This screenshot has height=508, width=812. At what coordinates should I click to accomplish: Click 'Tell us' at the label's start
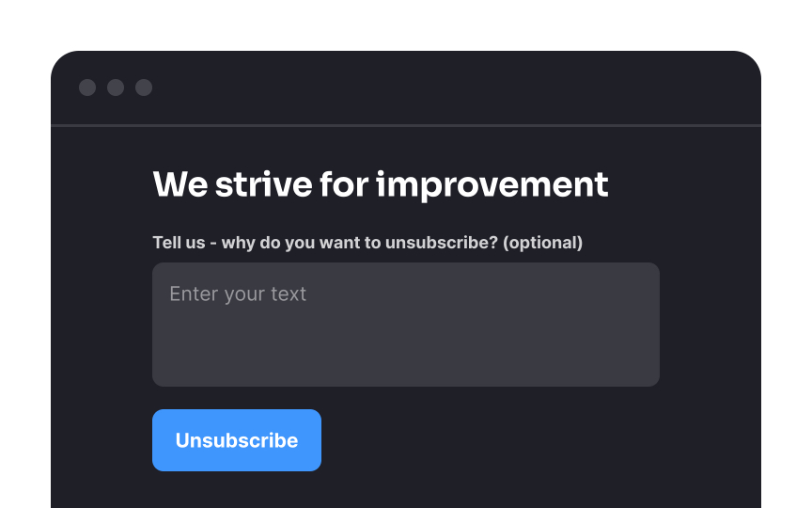click(179, 243)
